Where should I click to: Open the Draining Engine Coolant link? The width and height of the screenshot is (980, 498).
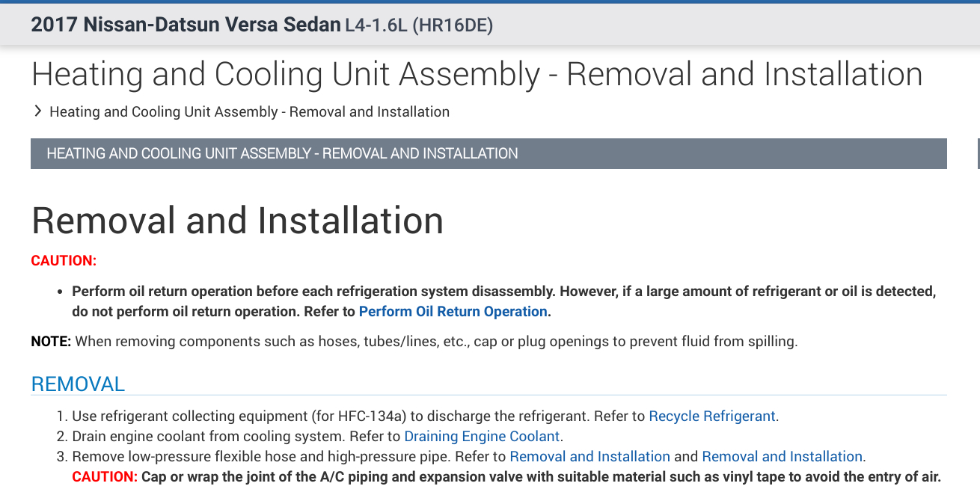coord(482,437)
